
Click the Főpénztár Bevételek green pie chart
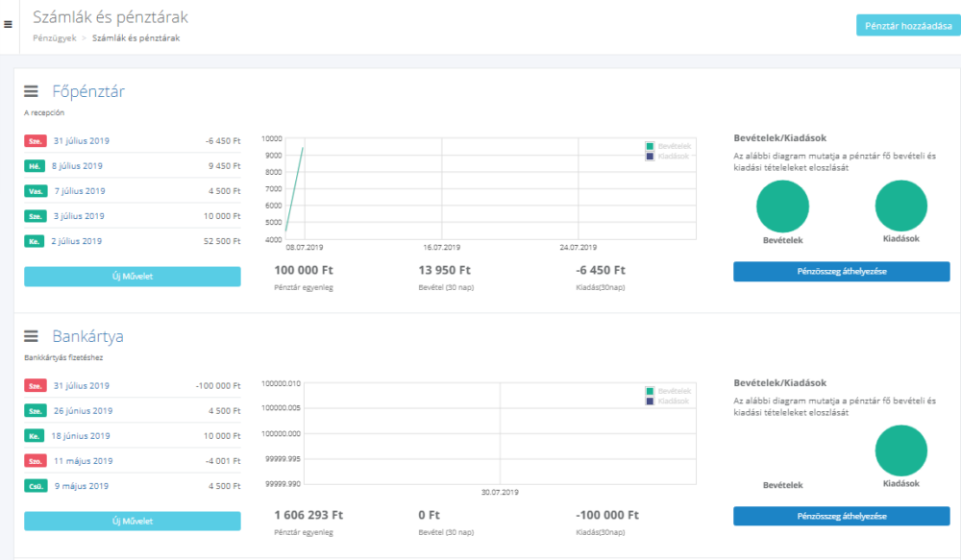(x=782, y=207)
